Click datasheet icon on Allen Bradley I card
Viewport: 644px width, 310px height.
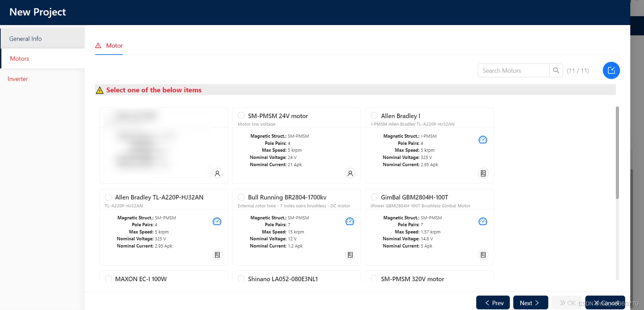pyautogui.click(x=483, y=173)
